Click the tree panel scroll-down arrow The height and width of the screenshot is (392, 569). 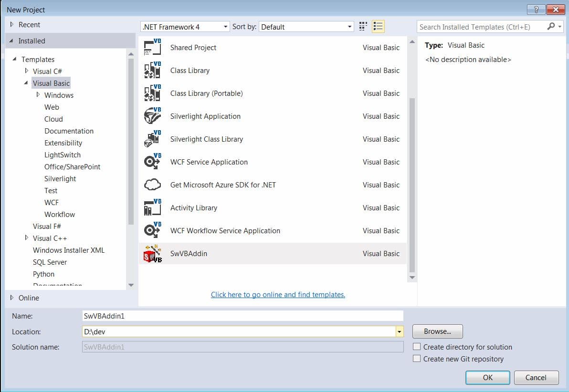pos(131,285)
